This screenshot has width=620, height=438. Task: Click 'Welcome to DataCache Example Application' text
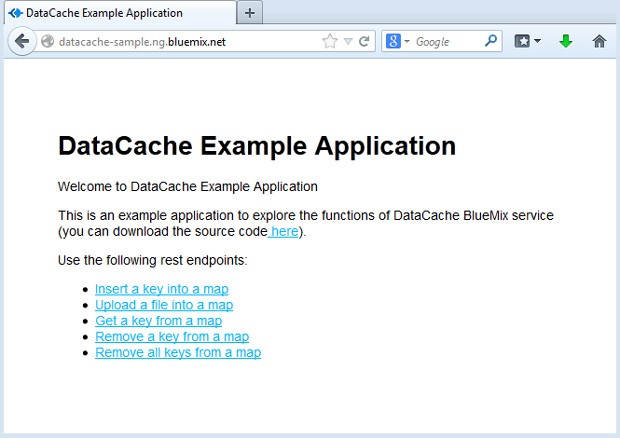click(188, 187)
